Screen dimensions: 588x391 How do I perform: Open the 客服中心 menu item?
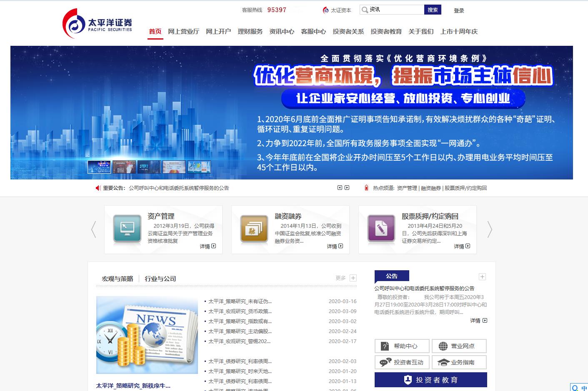[313, 31]
